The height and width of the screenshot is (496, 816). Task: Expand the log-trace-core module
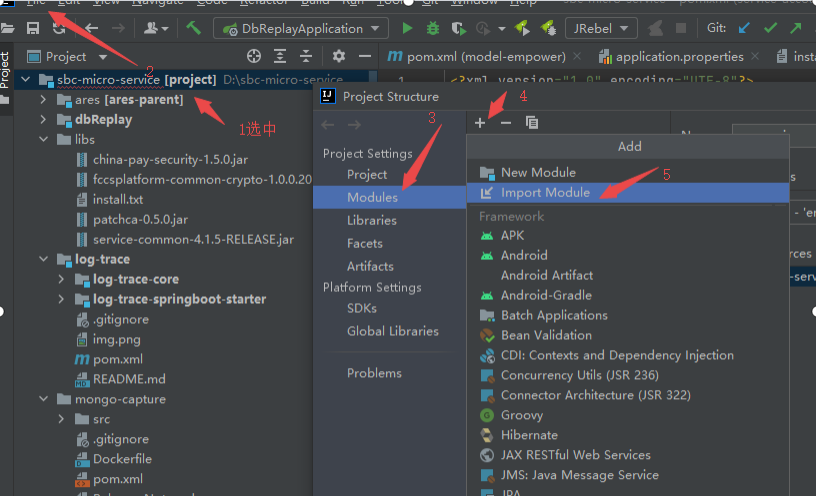[x=61, y=279]
